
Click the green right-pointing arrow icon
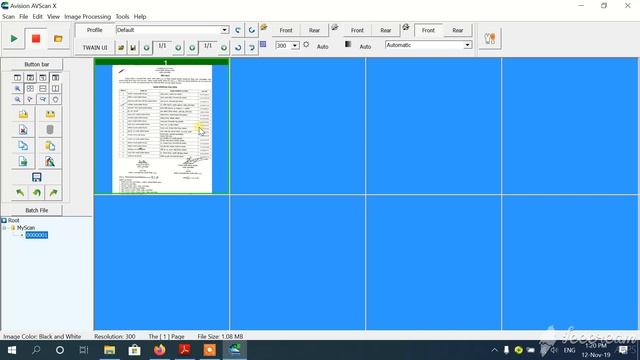click(53, 193)
